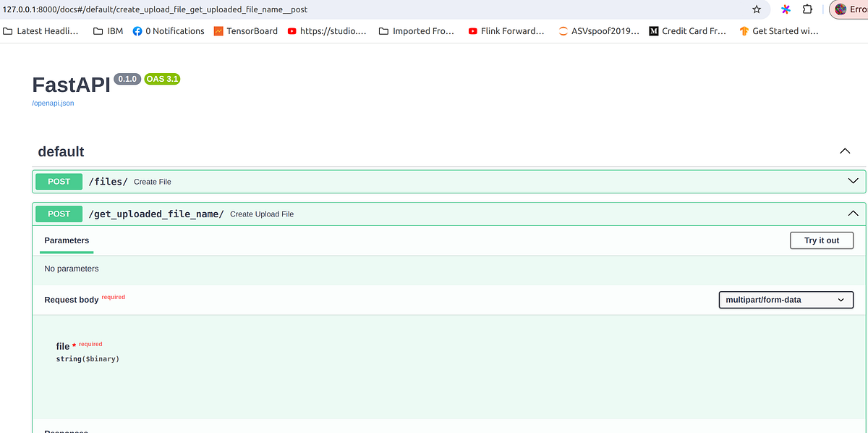Click the bookmark star in the address bar

click(756, 9)
